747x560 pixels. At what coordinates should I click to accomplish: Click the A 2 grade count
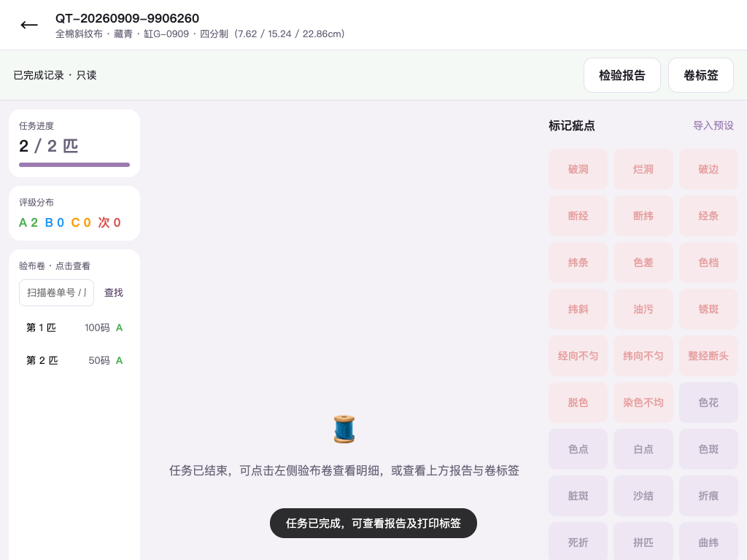click(28, 222)
